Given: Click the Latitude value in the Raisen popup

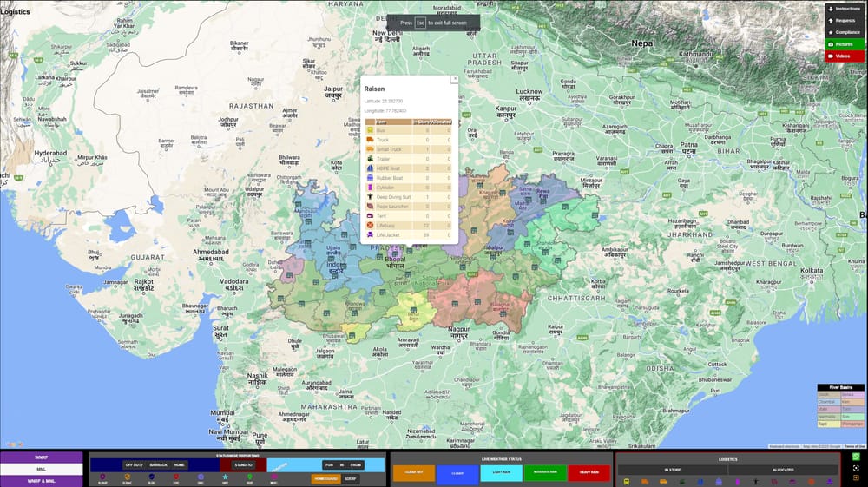Looking at the screenshot, I should pos(392,102).
